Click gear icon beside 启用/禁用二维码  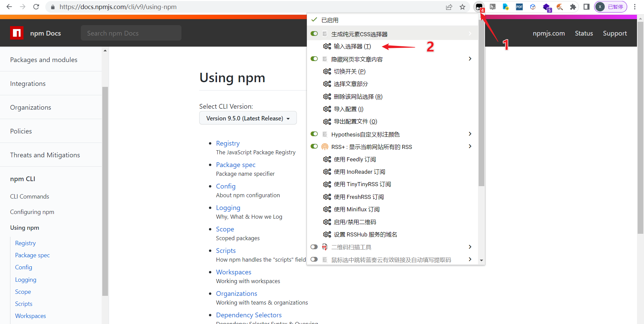[327, 222]
